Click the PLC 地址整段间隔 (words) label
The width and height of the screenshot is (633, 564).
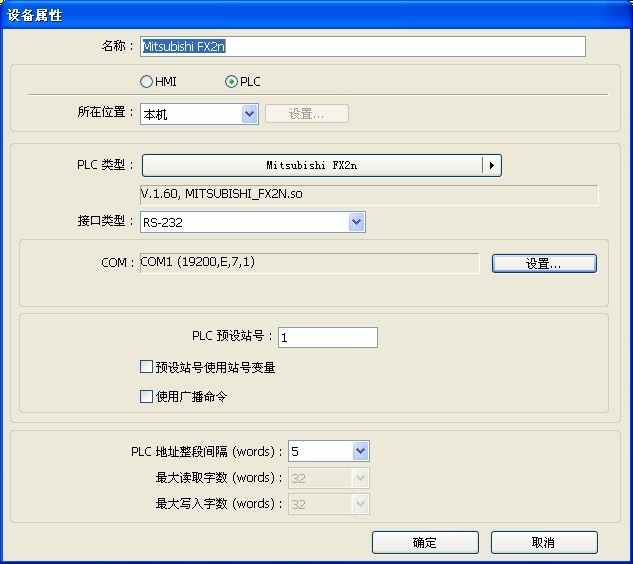[207, 451]
